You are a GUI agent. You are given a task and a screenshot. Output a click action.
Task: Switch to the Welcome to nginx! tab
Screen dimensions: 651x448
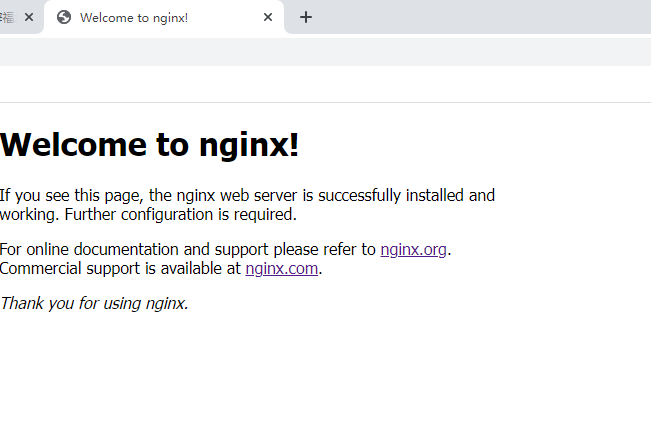click(x=164, y=17)
